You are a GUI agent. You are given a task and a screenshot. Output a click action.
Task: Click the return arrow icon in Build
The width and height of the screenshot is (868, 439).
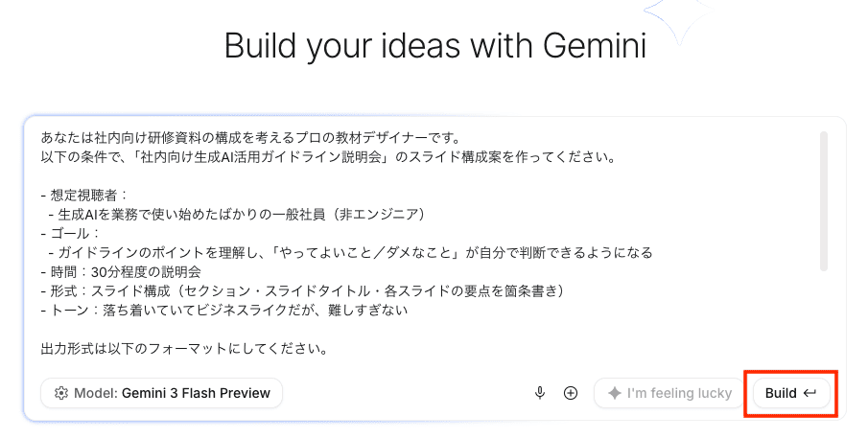(809, 393)
